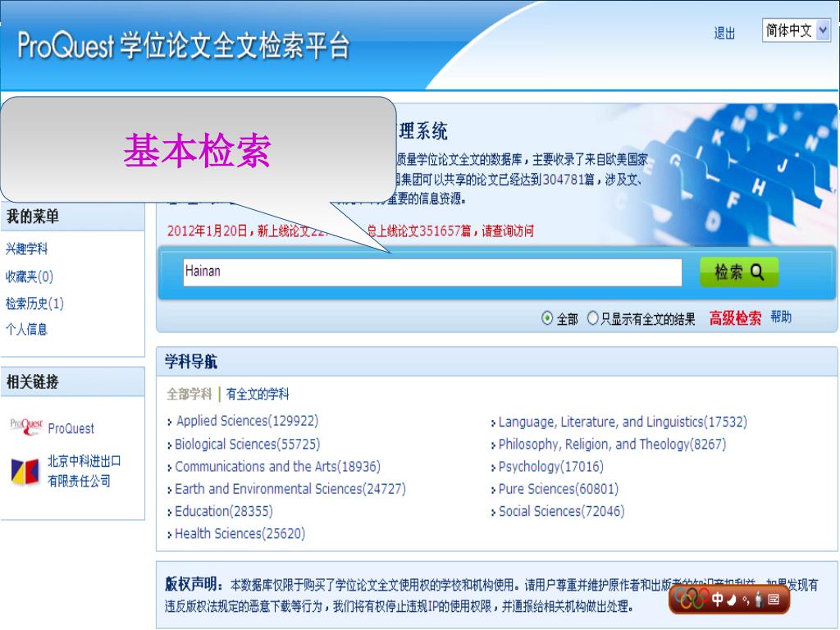Toggle the 中 Chinese input mode icon

click(x=717, y=599)
